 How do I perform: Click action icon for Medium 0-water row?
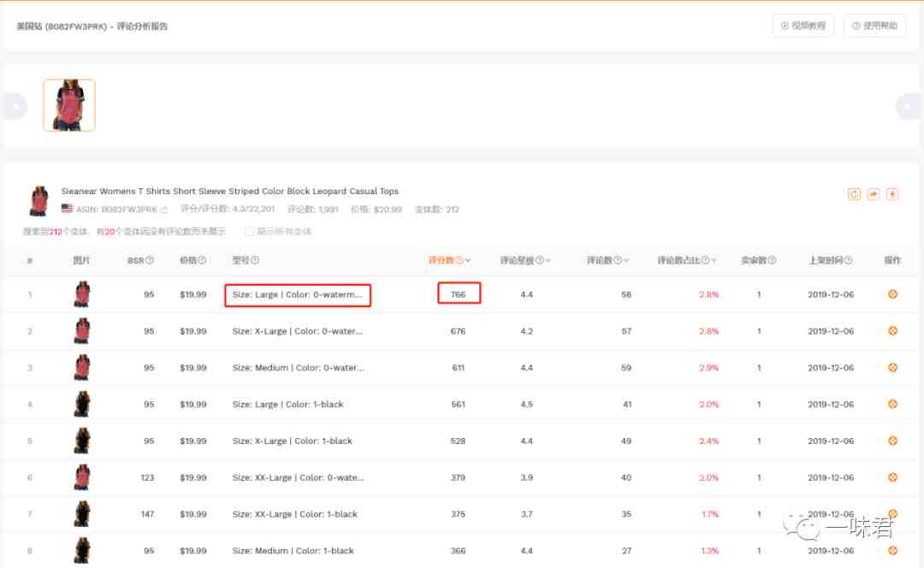[892, 368]
